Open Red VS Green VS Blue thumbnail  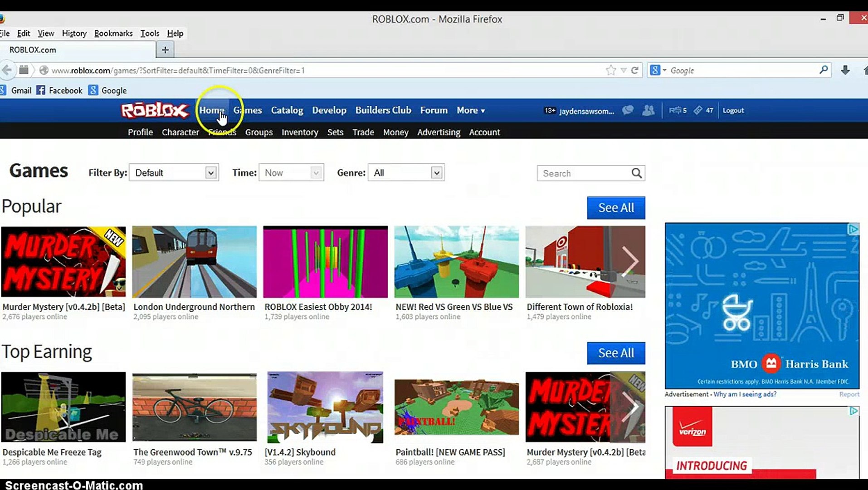tap(456, 262)
